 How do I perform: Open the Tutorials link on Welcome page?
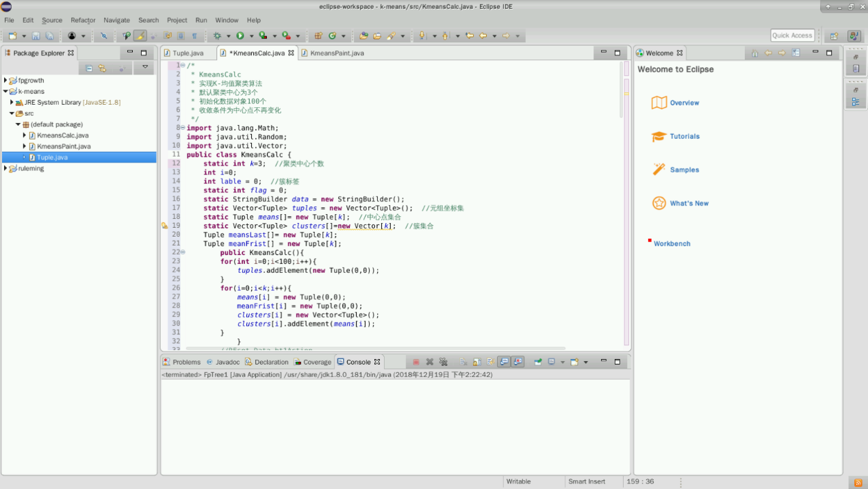point(685,136)
